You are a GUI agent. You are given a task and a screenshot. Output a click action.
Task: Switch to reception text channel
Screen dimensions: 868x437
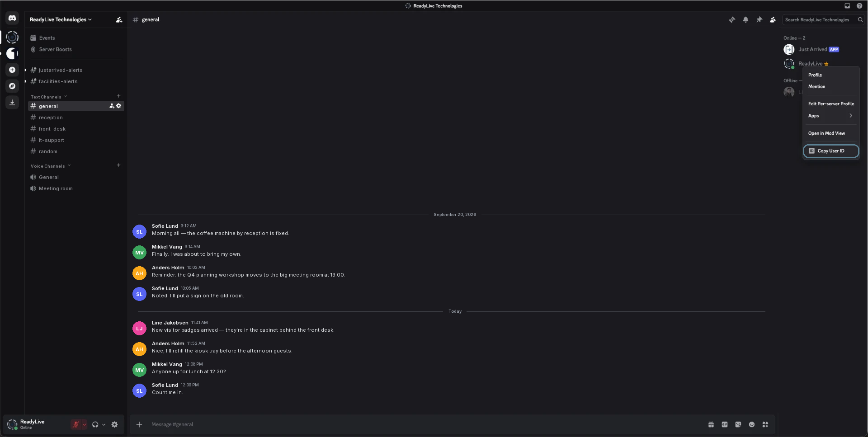(76, 117)
